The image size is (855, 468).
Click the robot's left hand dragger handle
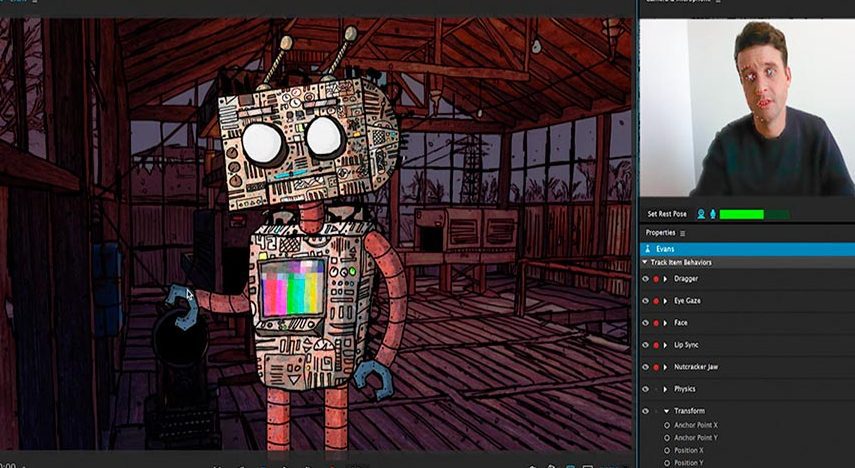[x=181, y=296]
